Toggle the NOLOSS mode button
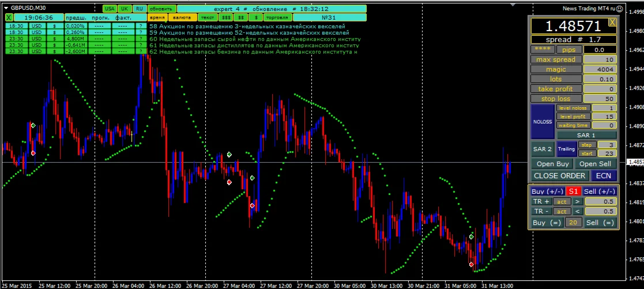Image resolution: width=644 pixels, height=289 pixels. click(x=542, y=121)
